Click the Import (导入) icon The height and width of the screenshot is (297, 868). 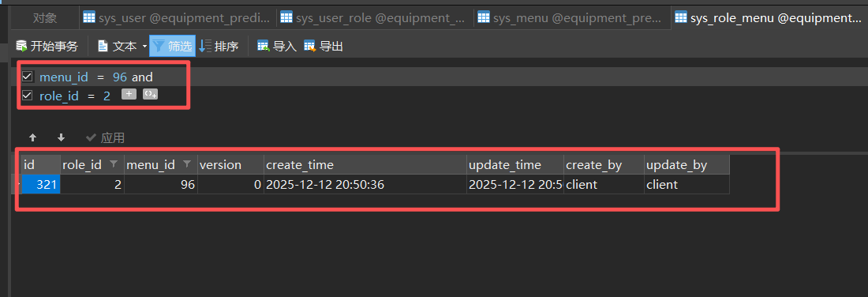[264, 46]
